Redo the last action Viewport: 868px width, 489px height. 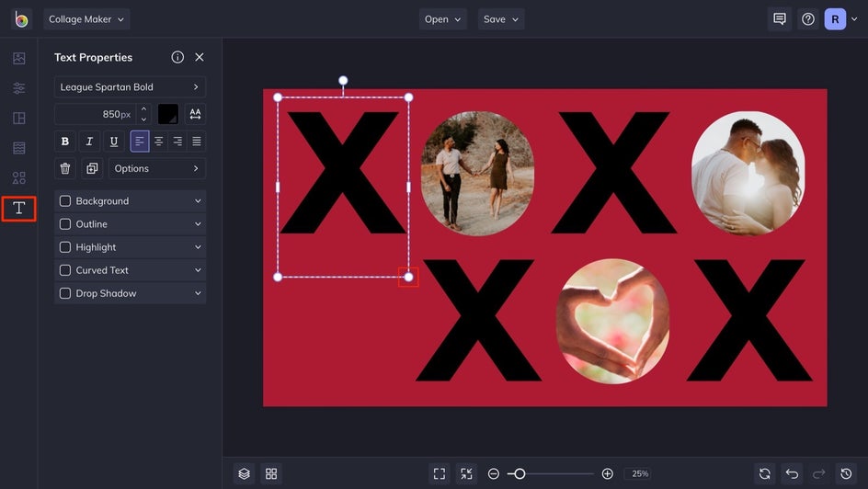[x=818, y=473]
